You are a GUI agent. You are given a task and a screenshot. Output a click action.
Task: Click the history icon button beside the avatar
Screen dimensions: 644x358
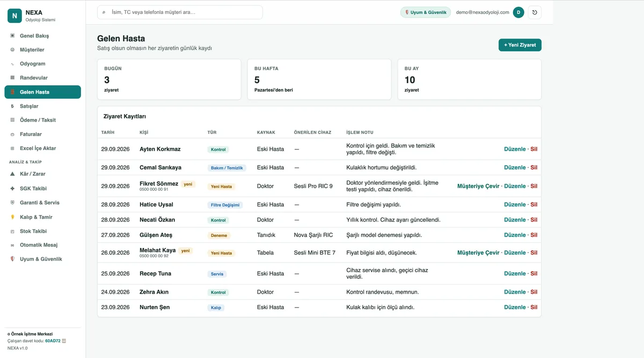coord(535,12)
